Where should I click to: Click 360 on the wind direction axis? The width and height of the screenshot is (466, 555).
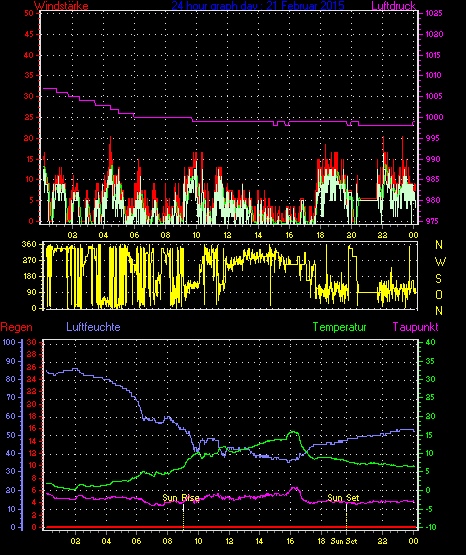(29, 244)
